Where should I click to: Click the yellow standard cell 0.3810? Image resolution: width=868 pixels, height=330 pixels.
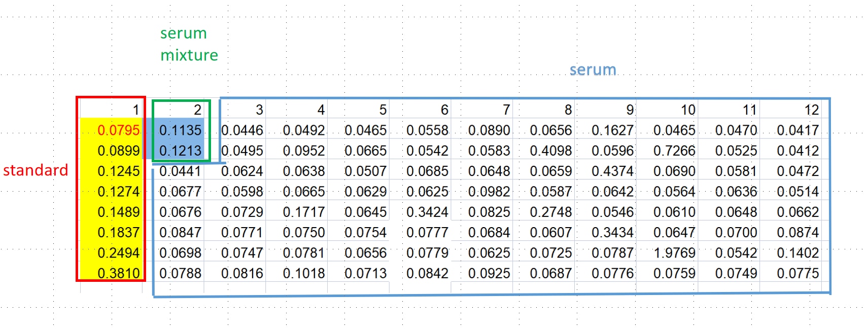click(x=118, y=273)
